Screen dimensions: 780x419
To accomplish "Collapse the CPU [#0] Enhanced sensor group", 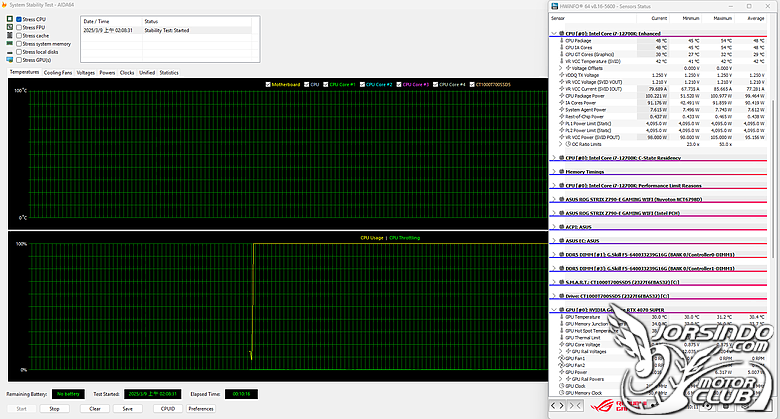I will (x=554, y=34).
